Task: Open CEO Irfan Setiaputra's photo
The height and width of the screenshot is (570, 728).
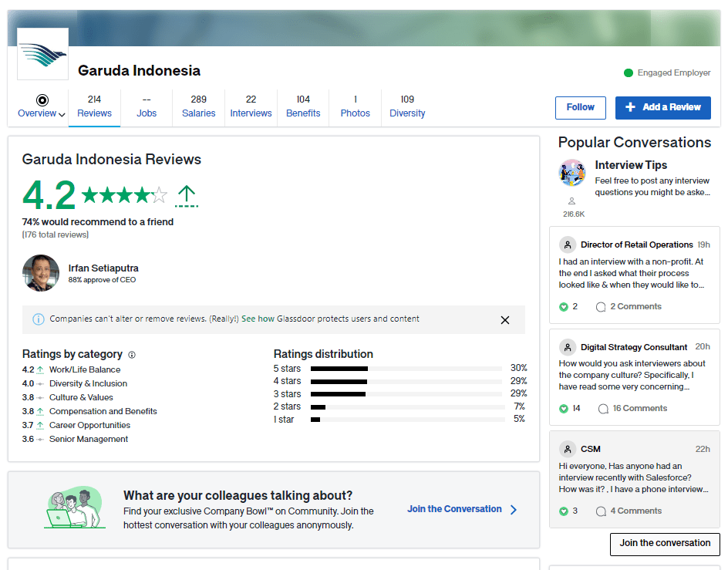Action: (41, 273)
